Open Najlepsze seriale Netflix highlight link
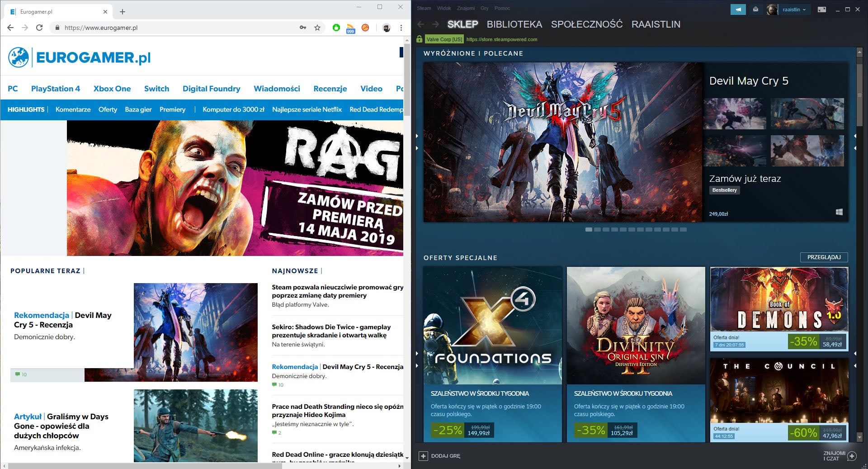The image size is (868, 469). click(307, 109)
